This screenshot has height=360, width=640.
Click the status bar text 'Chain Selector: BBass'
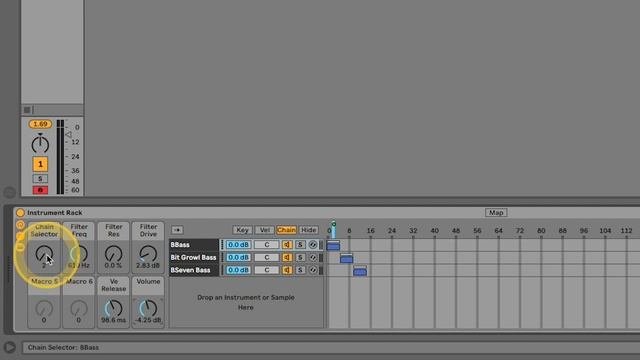point(63,348)
